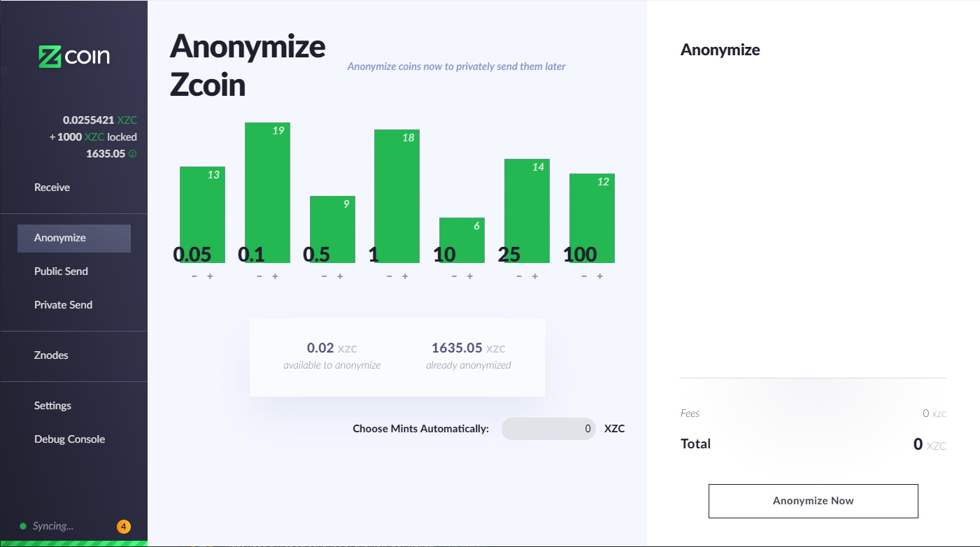The image size is (980, 547).
Task: Increase the 100 denomination mint count
Action: tap(599, 276)
